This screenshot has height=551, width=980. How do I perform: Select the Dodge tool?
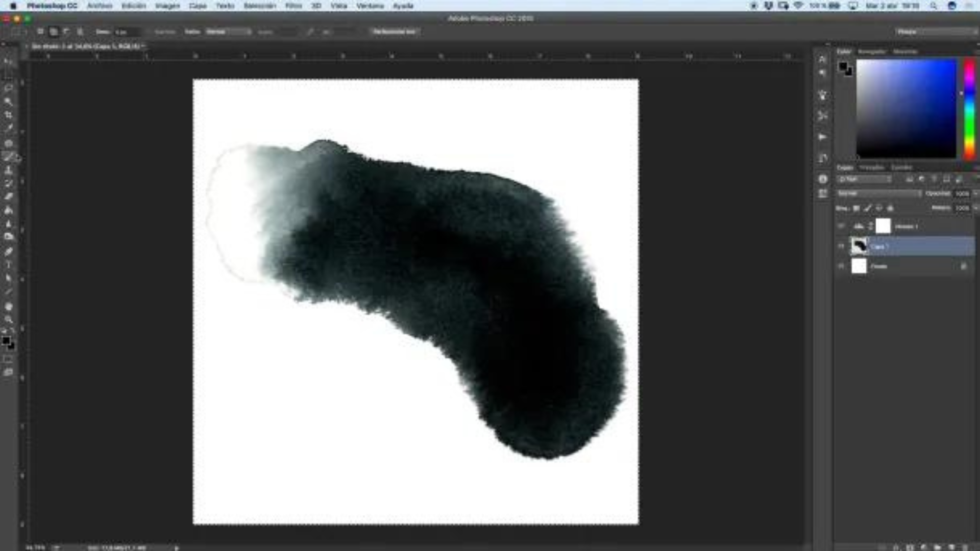tap(8, 237)
